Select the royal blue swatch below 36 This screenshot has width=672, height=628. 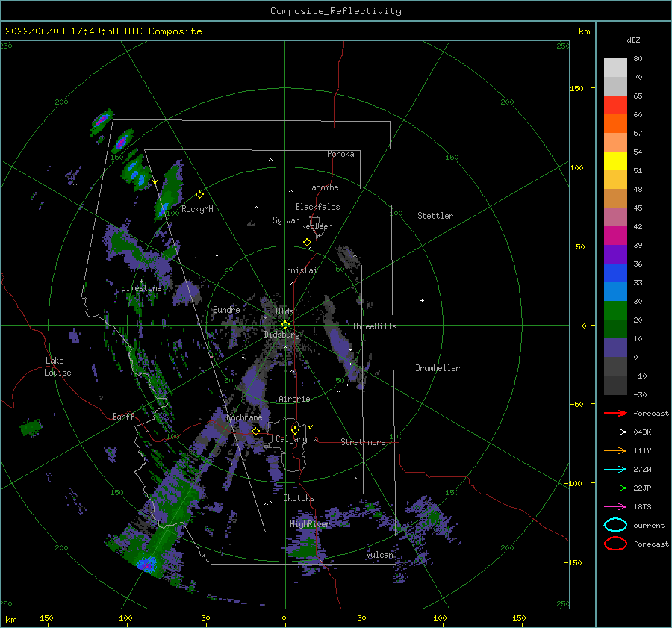coord(615,273)
